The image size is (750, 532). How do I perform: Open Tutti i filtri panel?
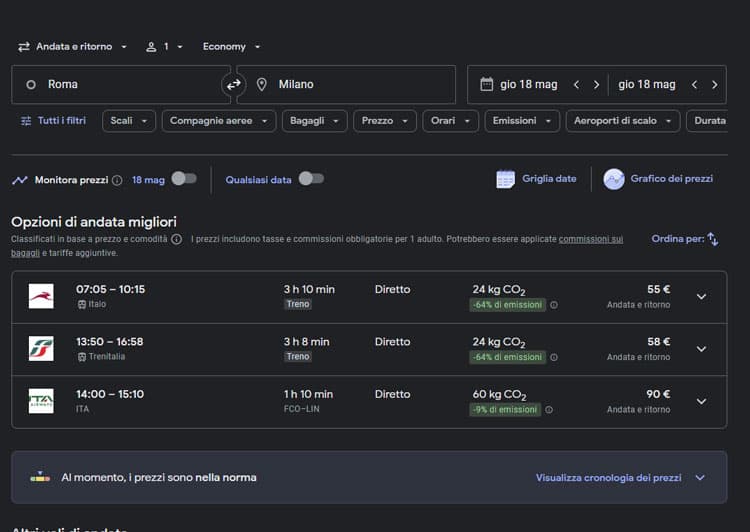click(x=53, y=121)
